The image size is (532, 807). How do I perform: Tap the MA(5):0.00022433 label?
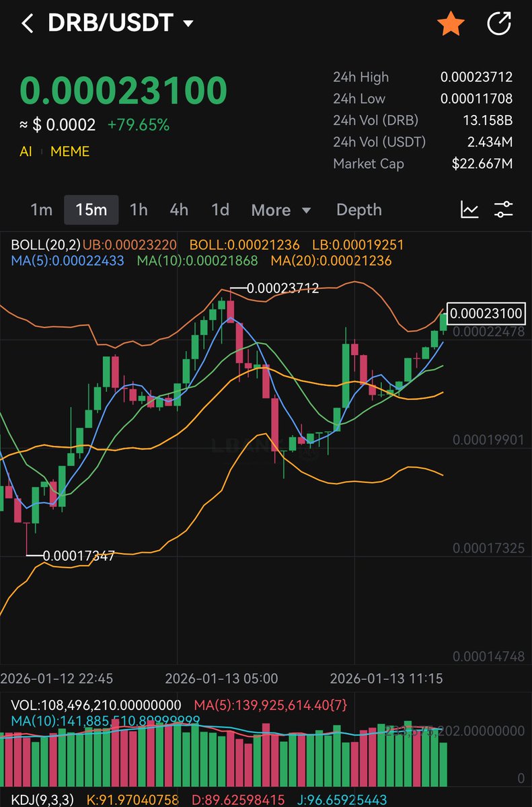coord(68,260)
